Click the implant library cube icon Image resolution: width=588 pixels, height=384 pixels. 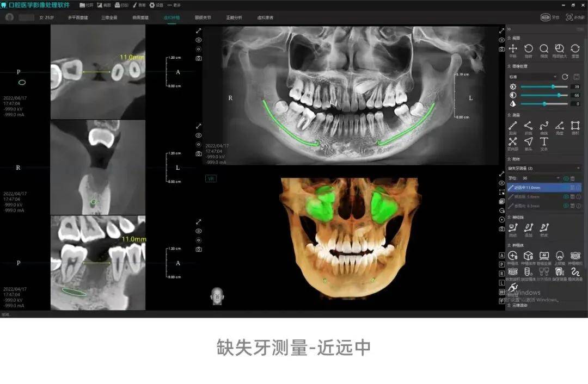(x=528, y=256)
